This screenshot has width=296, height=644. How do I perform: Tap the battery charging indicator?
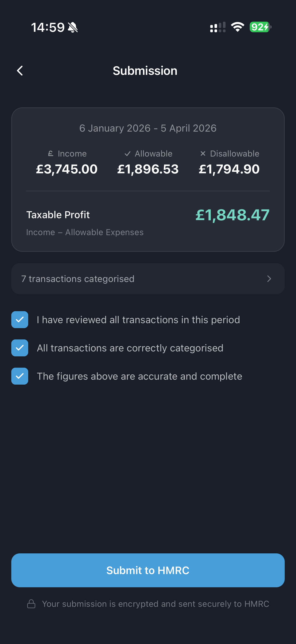[260, 27]
